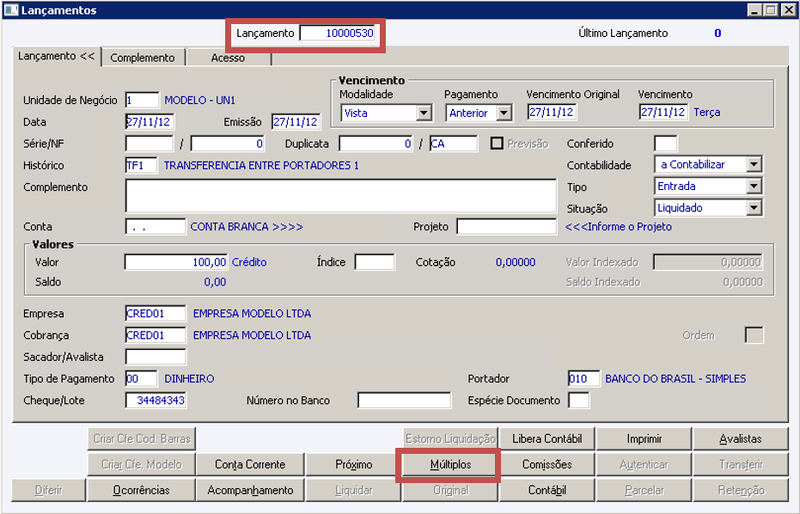Click the Conta code field
The image size is (800, 514).
click(x=155, y=227)
